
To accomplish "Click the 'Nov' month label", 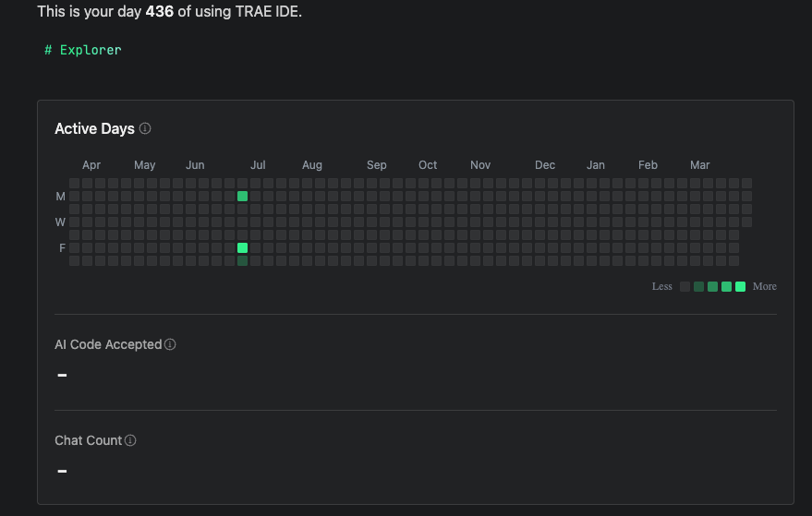I will click(480, 165).
